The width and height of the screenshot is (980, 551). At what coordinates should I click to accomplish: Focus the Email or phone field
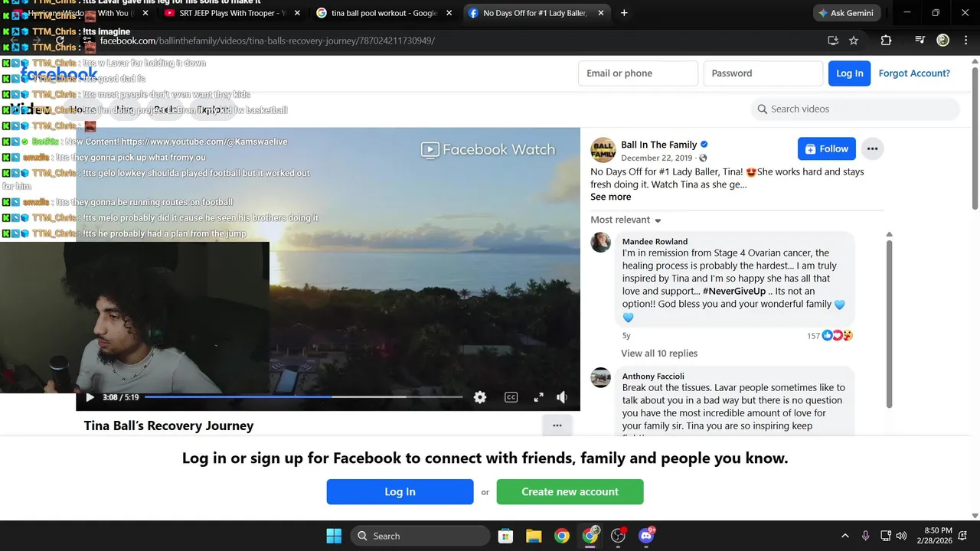coord(637,73)
